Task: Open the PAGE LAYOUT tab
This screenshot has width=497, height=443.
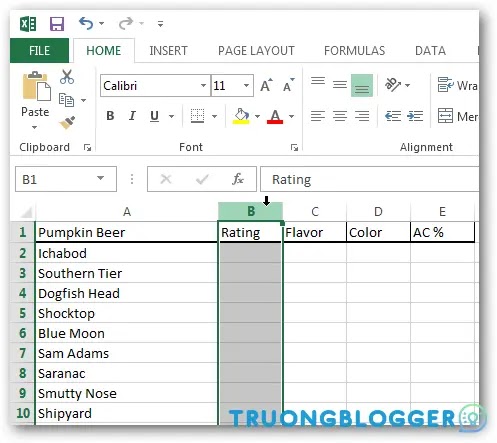Action: [x=256, y=51]
